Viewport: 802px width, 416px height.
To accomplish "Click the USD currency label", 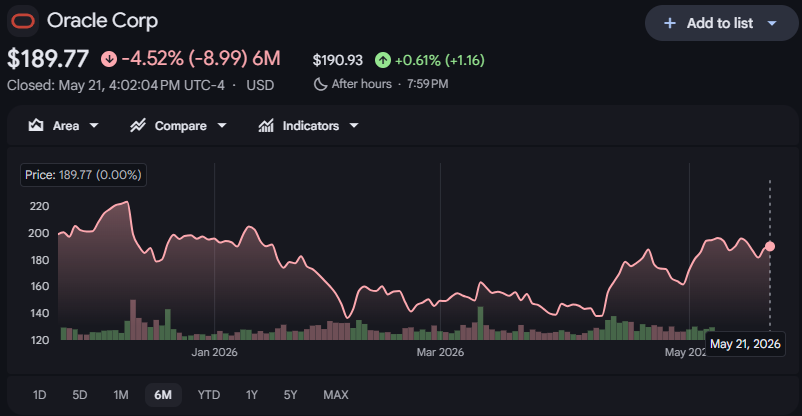I will tap(260, 85).
